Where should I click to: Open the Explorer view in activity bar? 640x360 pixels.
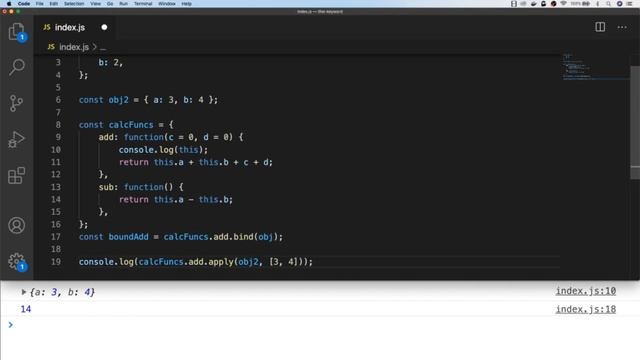[x=17, y=32]
